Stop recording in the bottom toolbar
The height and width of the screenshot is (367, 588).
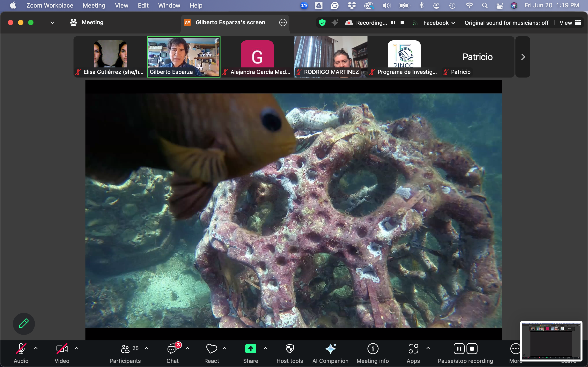[472, 349]
